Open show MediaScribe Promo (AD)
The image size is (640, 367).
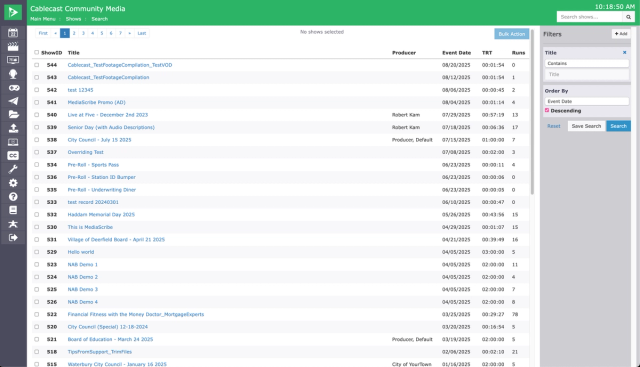(96, 102)
